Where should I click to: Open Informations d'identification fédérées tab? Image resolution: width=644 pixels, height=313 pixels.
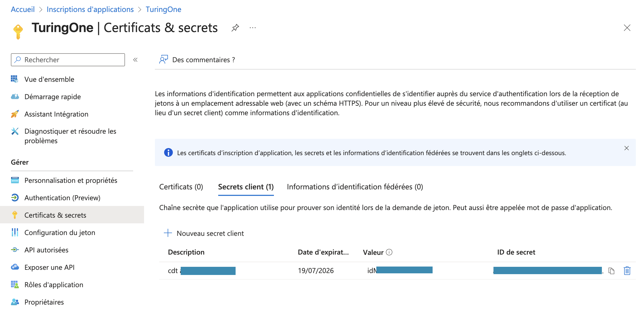tap(355, 187)
